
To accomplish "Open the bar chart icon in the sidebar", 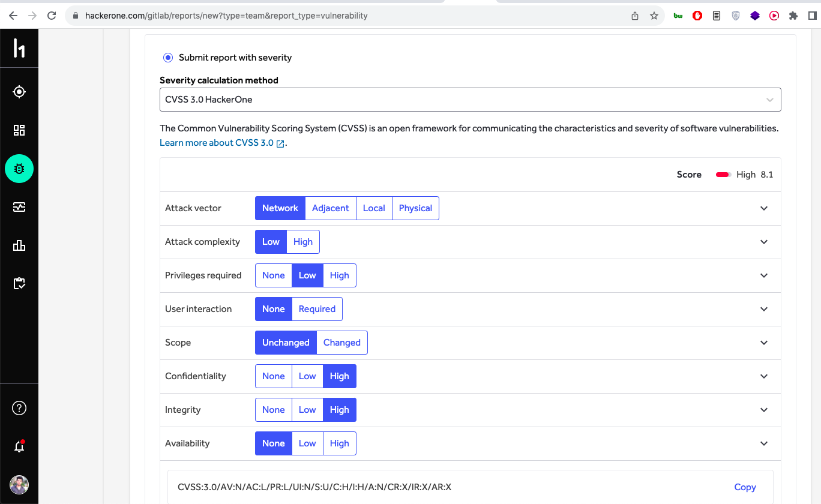I will coord(19,245).
